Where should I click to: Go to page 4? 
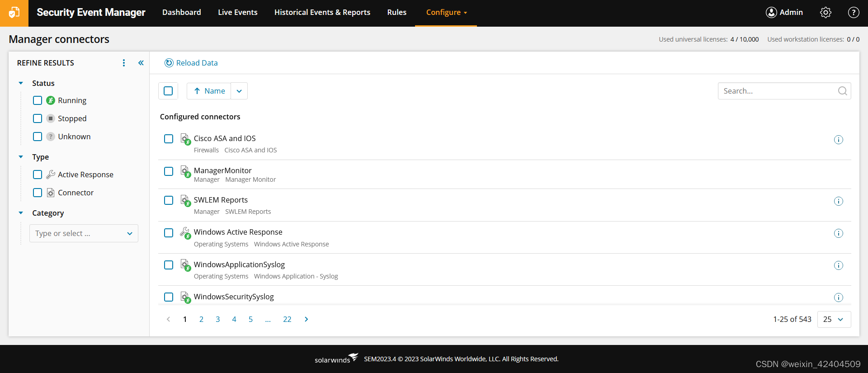tap(234, 319)
